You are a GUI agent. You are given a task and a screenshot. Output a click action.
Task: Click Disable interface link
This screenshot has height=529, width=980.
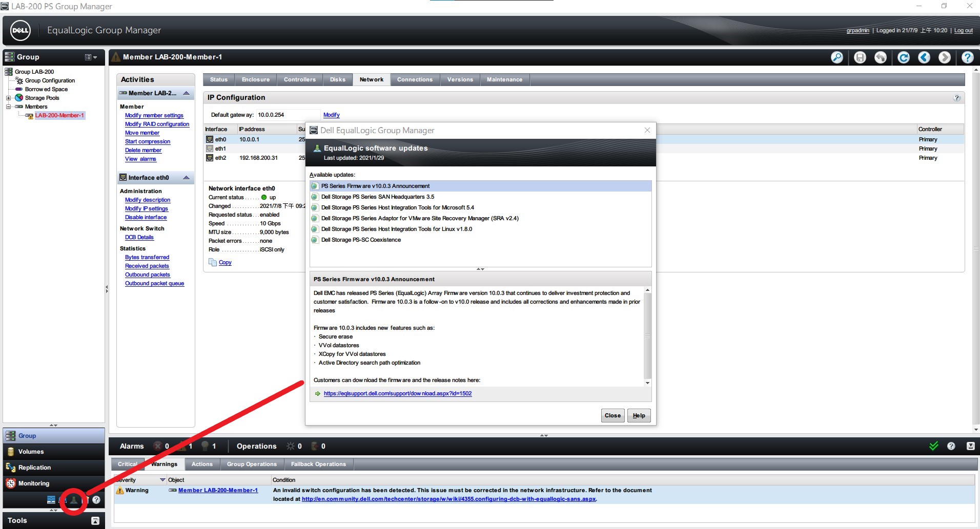pyautogui.click(x=146, y=218)
